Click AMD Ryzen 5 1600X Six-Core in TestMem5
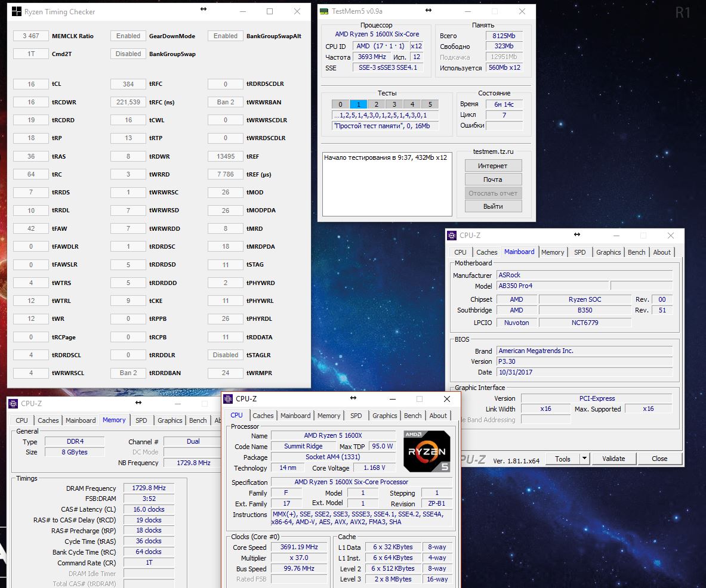This screenshot has width=706, height=588. 377,34
